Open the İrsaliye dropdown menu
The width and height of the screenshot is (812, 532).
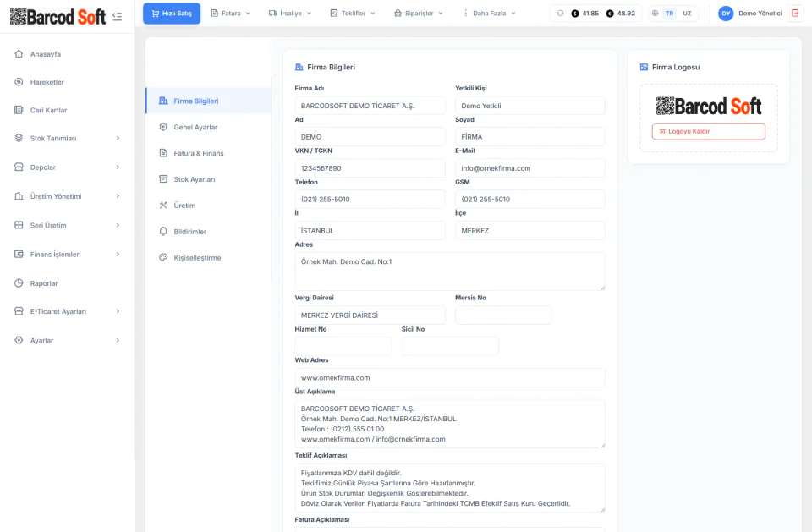click(290, 14)
